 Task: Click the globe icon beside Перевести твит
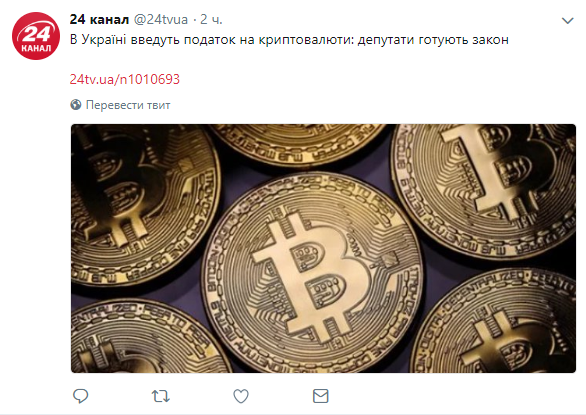(x=75, y=105)
